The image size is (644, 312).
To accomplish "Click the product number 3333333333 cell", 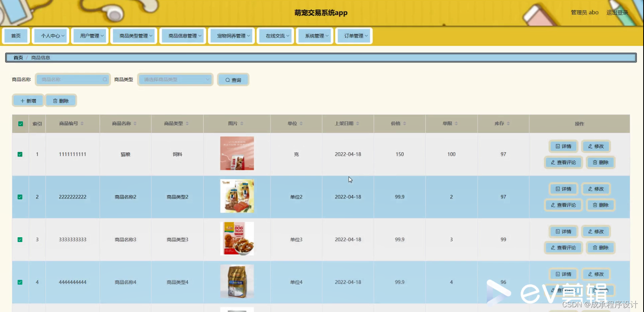I will [73, 240].
